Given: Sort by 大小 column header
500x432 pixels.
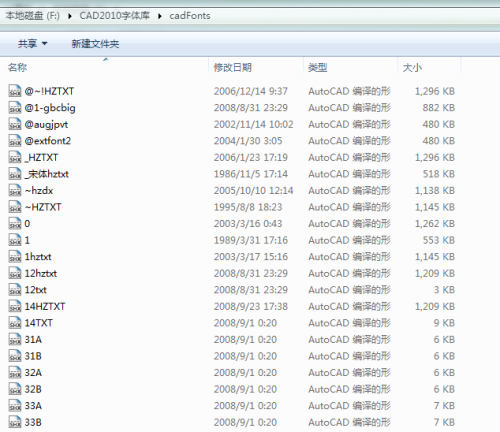Looking at the screenshot, I should click(429, 68).
